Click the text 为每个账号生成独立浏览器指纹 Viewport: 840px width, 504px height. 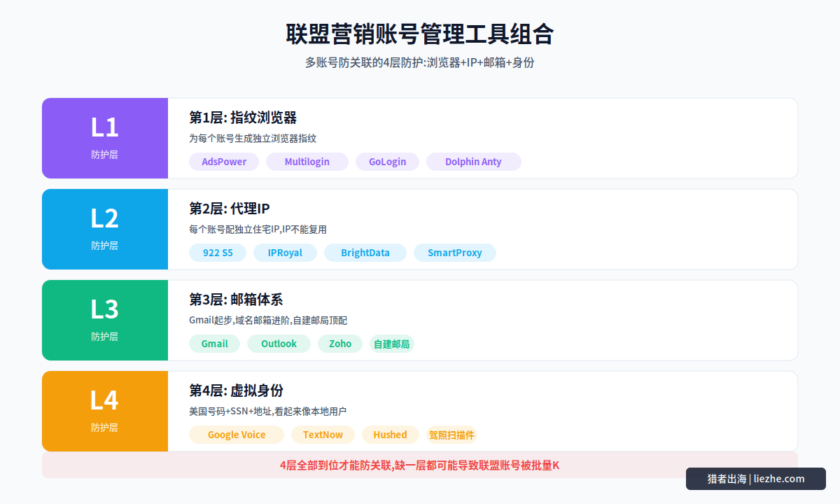pos(253,139)
